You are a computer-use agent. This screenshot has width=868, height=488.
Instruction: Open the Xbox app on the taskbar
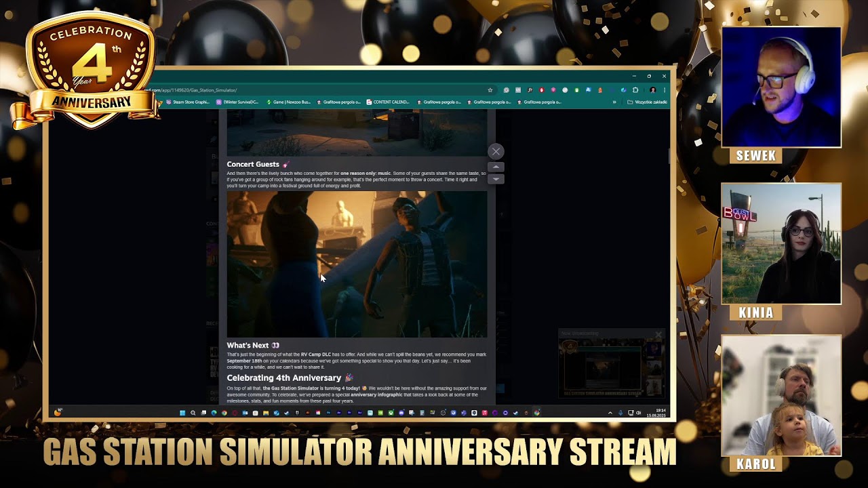click(x=391, y=413)
